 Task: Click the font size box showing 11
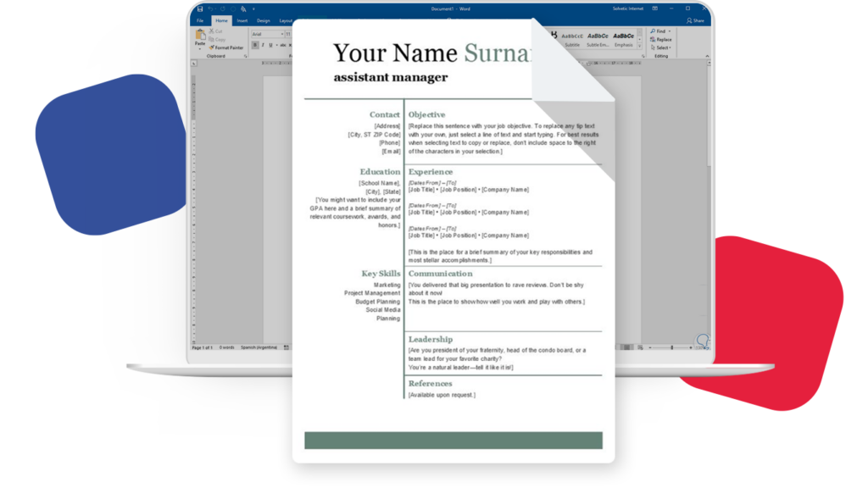point(288,34)
